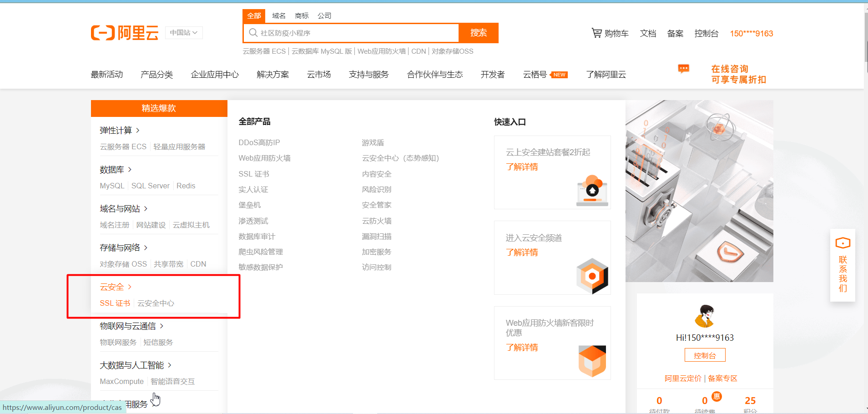Click the Aliyun logo

tap(125, 33)
